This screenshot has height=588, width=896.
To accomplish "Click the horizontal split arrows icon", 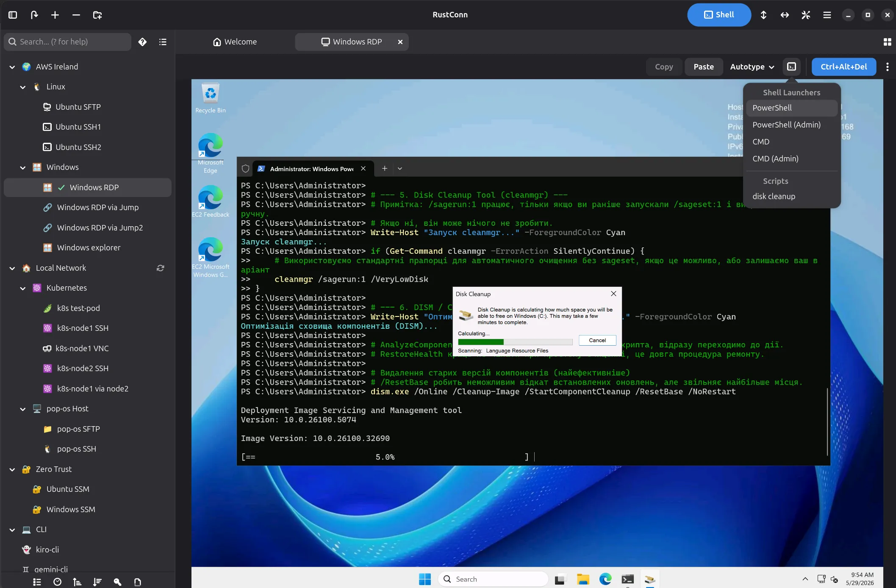I will click(785, 15).
